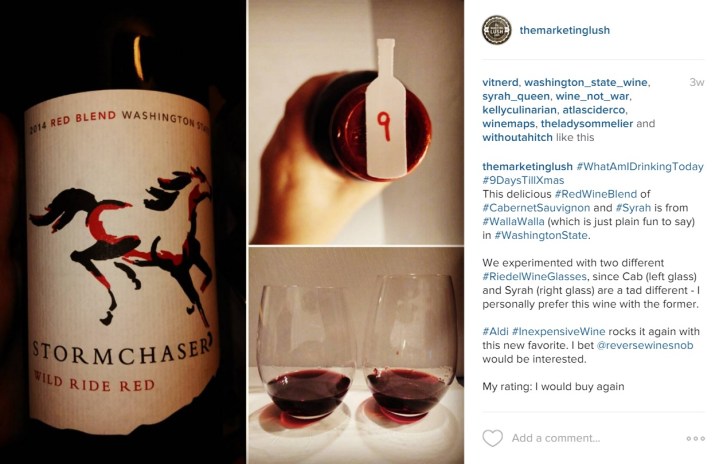Click the #Aldi hashtag

coord(496,332)
